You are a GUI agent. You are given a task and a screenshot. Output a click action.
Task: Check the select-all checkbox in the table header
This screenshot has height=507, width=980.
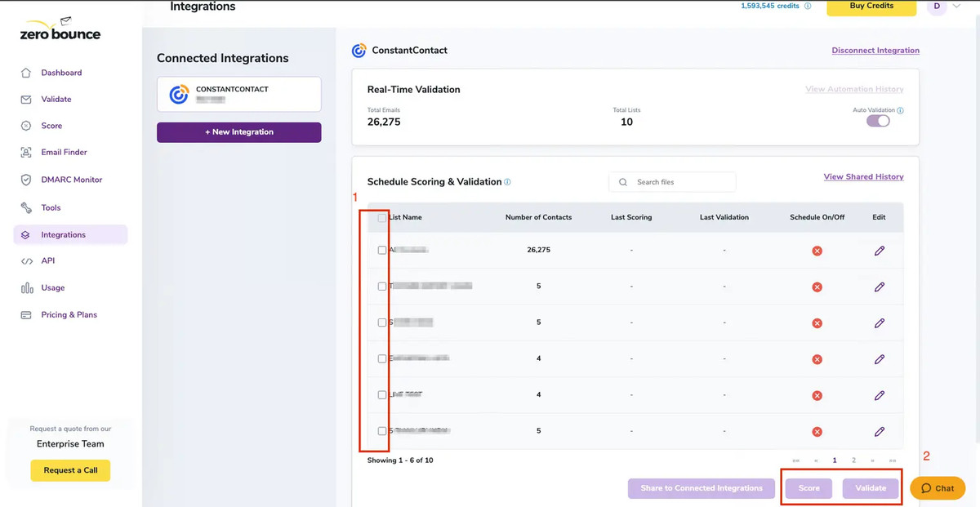pos(381,217)
